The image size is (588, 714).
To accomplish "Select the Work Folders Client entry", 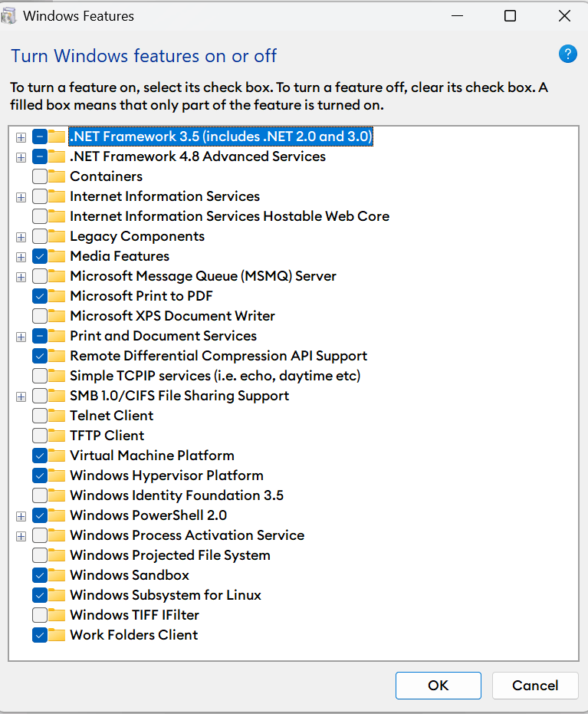I will click(x=133, y=635).
